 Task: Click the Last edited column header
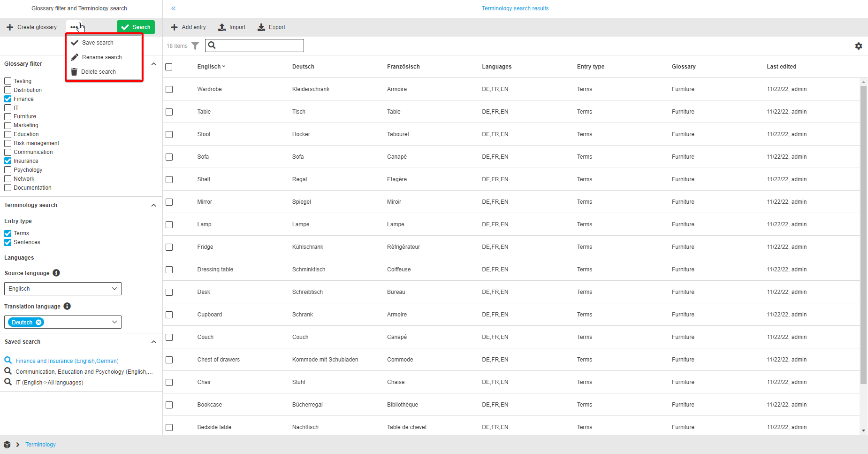(782, 67)
